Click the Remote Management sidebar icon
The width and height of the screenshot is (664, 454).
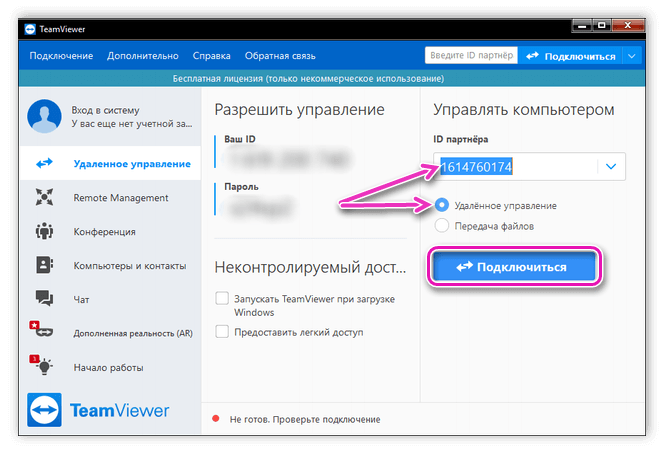click(44, 197)
